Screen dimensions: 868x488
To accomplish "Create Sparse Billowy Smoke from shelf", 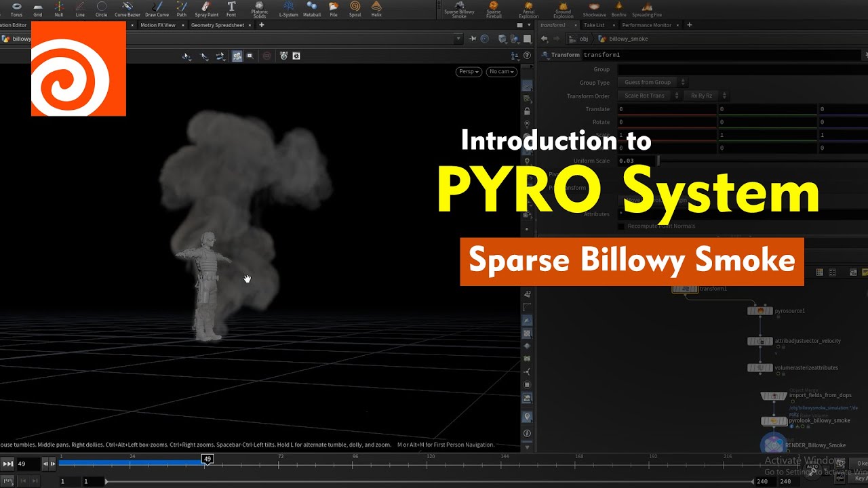I will point(459,9).
